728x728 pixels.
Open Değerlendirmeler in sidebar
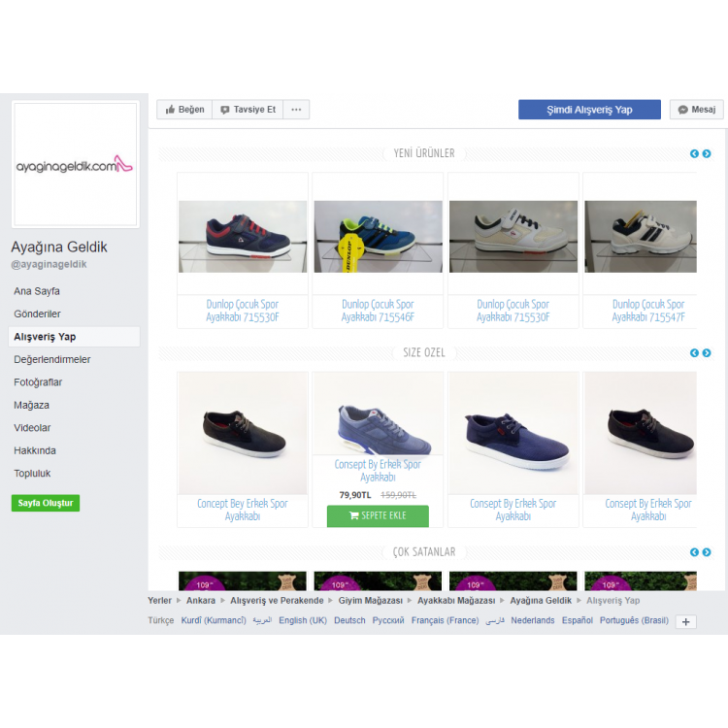coord(52,359)
